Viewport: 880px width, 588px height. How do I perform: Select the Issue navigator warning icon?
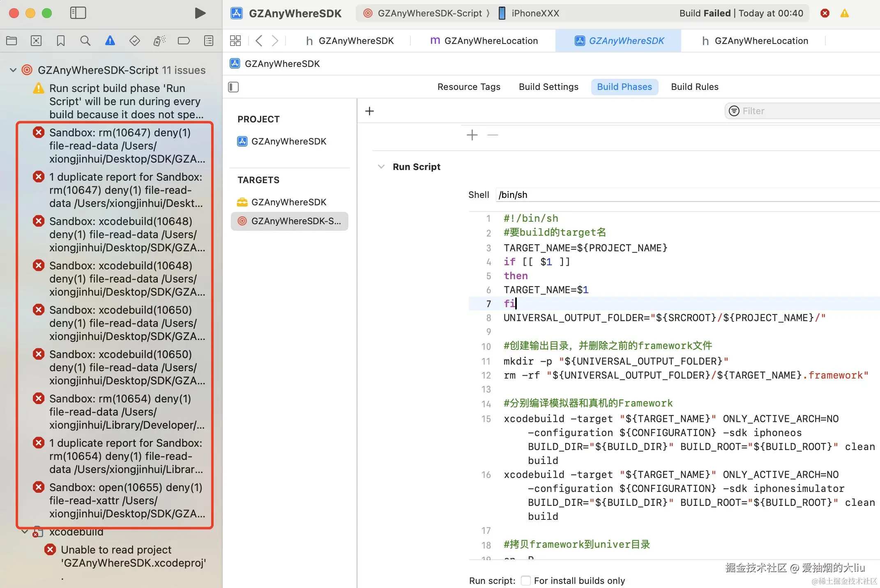tap(110, 41)
